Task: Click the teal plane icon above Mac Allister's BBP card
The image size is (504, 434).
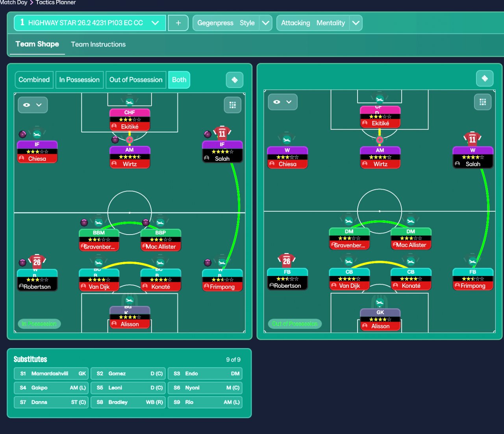Action: click(160, 222)
